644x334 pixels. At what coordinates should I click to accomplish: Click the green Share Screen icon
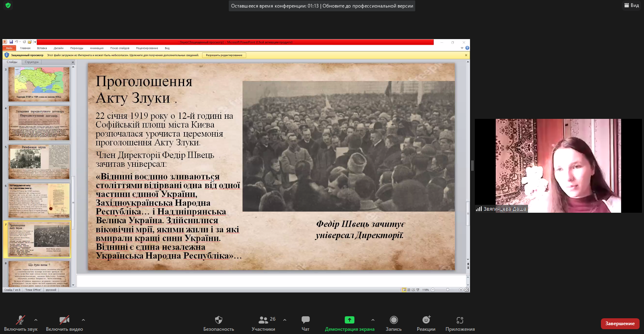point(349,320)
